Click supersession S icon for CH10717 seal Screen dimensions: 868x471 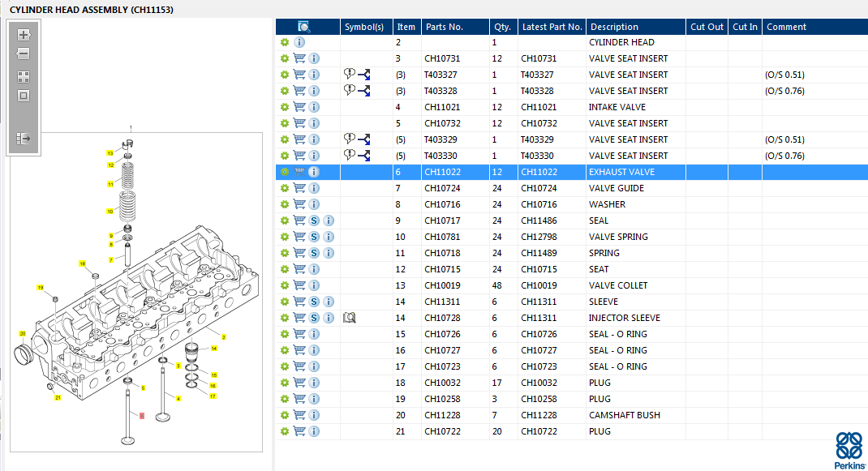(314, 221)
